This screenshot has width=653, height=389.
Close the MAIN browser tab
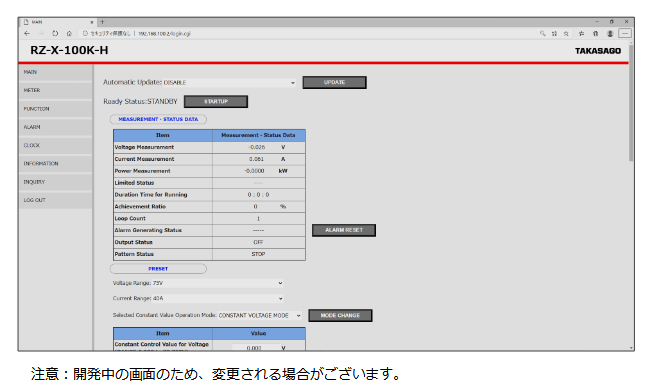point(92,22)
